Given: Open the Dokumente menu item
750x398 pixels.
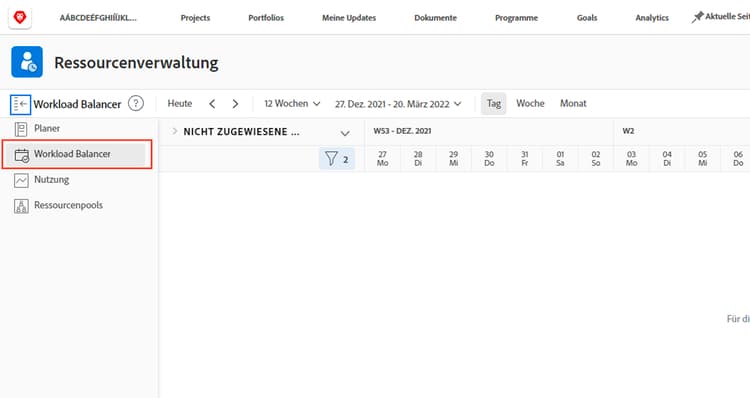Looking at the screenshot, I should click(x=435, y=18).
